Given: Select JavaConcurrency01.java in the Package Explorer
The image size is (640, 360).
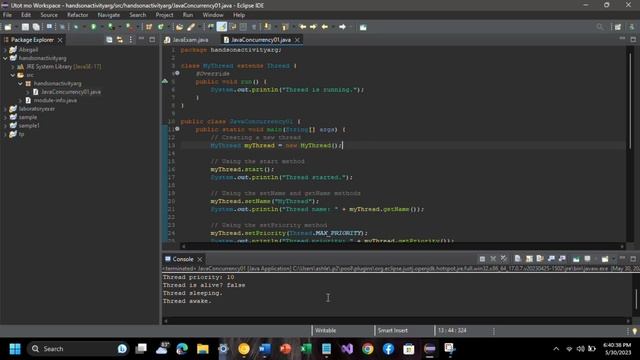Looking at the screenshot, I should (x=71, y=92).
